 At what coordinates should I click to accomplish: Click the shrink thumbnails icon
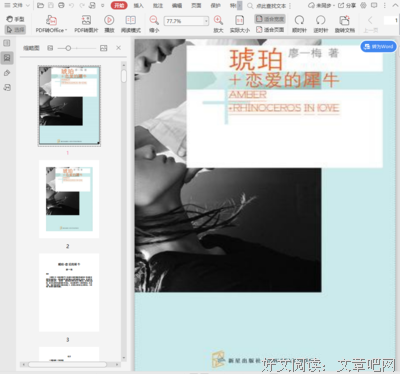pyautogui.click(x=50, y=48)
